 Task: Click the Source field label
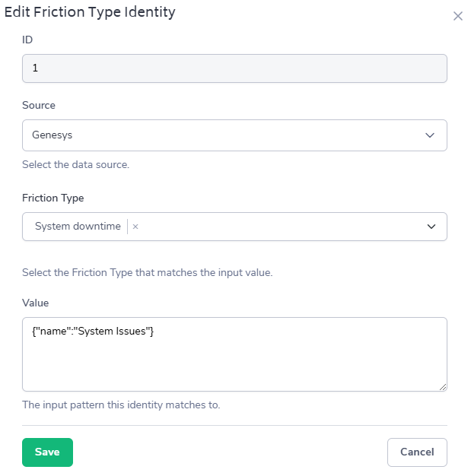point(39,105)
